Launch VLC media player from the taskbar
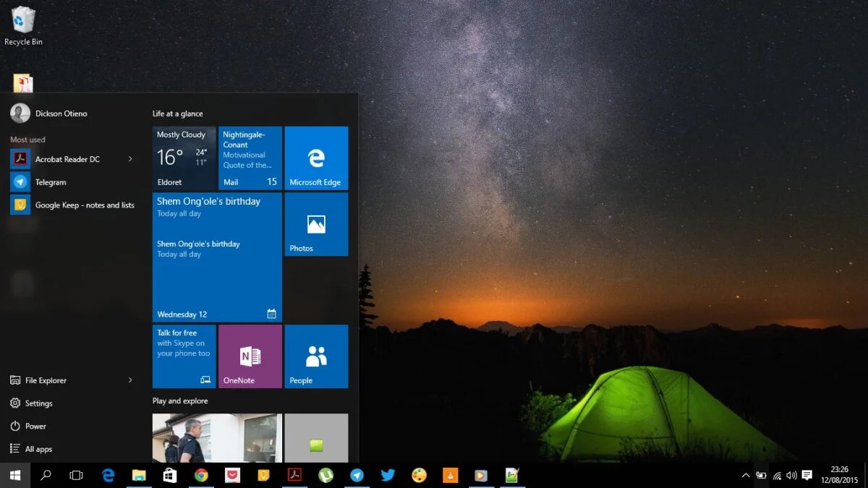Screen dimensions: 868x488 [450, 475]
